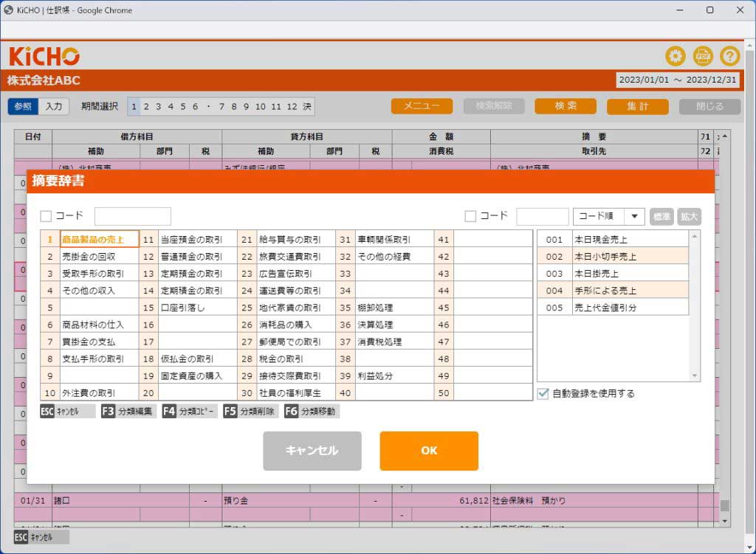Click ESC キャンセル at the page bottom
This screenshot has height=554, width=756.
tap(41, 537)
